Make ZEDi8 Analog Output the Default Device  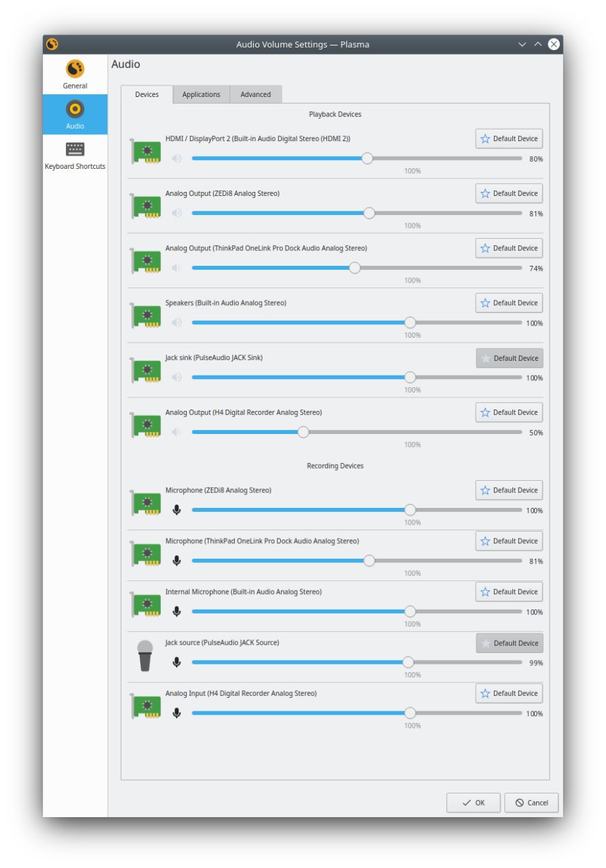pyautogui.click(x=509, y=194)
